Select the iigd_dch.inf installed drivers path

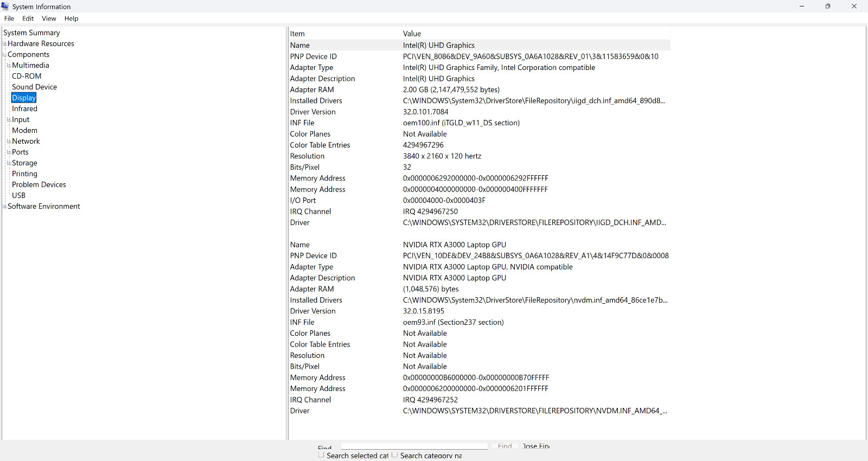coord(534,101)
